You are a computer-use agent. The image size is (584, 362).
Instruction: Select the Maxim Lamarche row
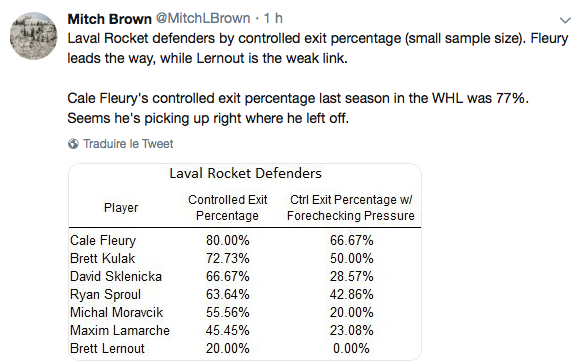245,330
